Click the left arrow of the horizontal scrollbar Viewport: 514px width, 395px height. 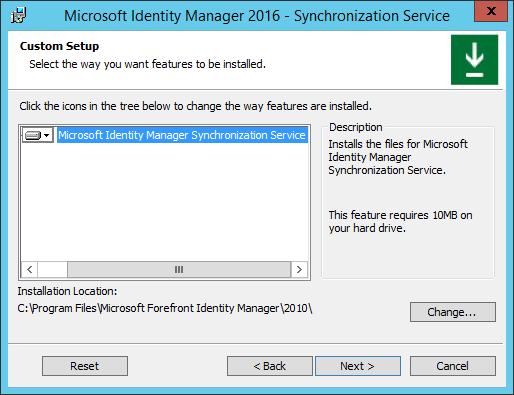coord(30,269)
